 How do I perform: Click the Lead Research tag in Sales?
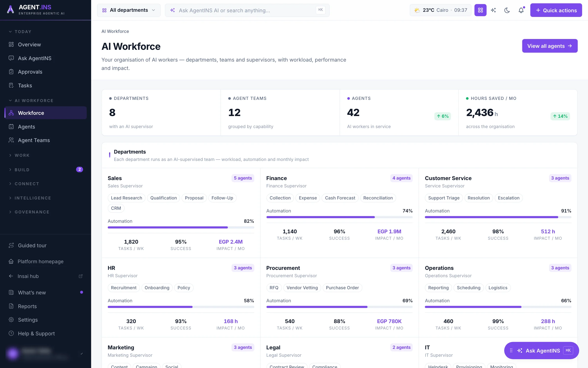[126, 198]
